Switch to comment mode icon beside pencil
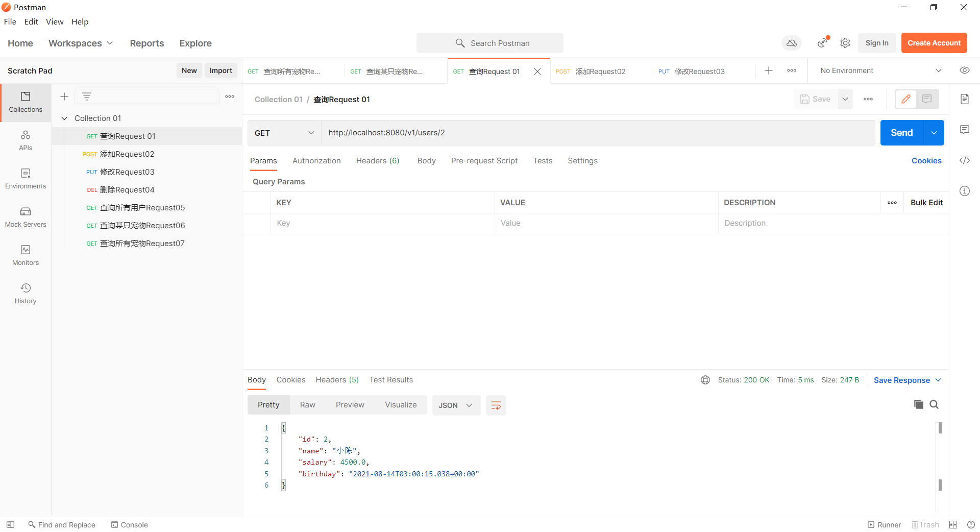This screenshot has height=532, width=980. click(927, 99)
